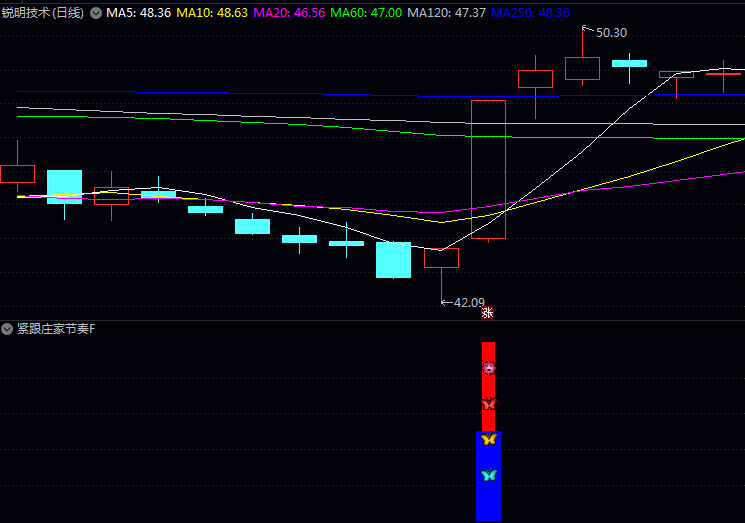This screenshot has width=745, height=523.
Task: Select the MA5: 48.36 label
Action: [138, 13]
